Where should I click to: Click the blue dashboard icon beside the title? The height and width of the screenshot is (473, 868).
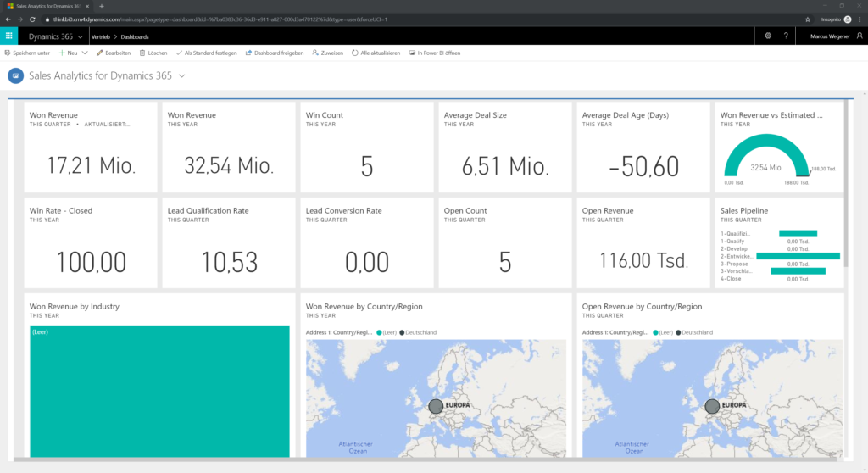(15, 76)
